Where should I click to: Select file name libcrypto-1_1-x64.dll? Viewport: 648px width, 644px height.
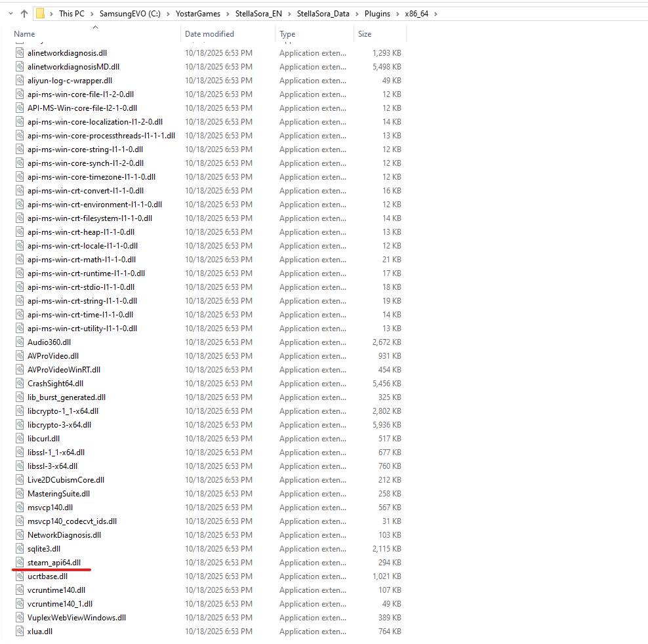63,411
